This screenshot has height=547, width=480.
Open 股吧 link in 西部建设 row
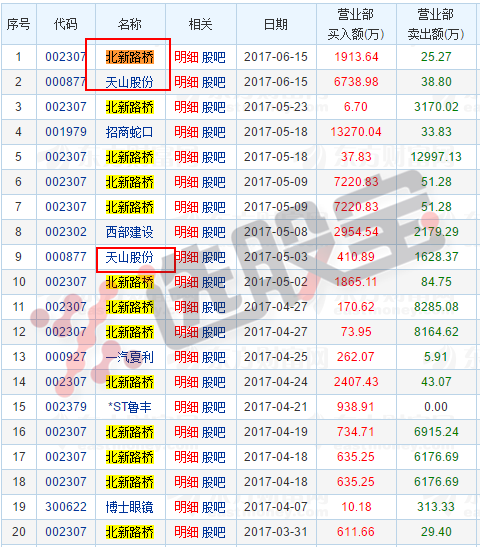point(213,232)
